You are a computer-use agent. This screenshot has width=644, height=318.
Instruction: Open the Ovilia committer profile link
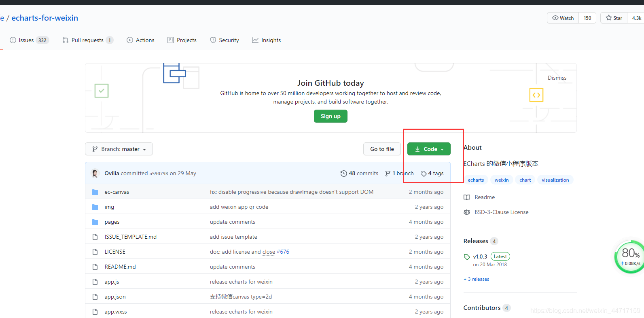pos(112,173)
